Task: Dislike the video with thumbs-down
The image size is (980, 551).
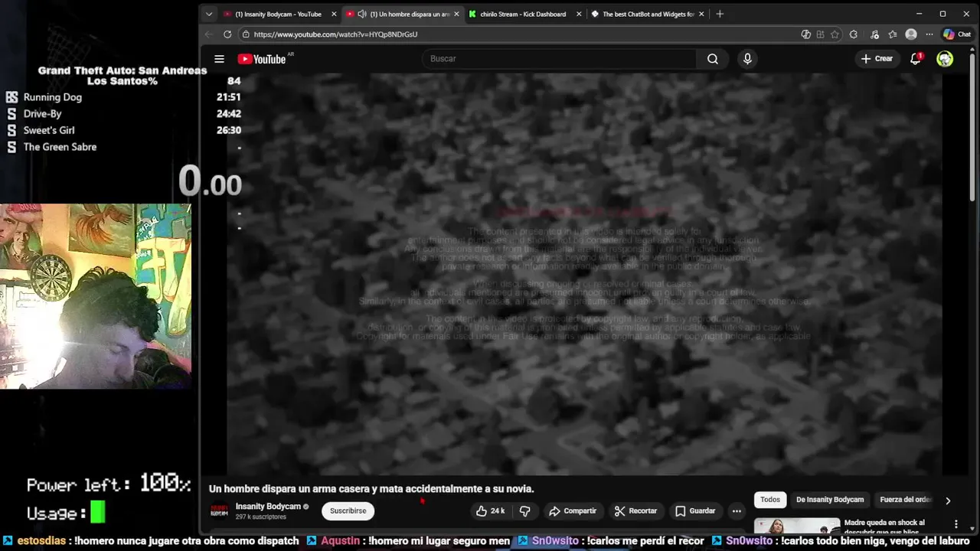Action: (x=524, y=510)
